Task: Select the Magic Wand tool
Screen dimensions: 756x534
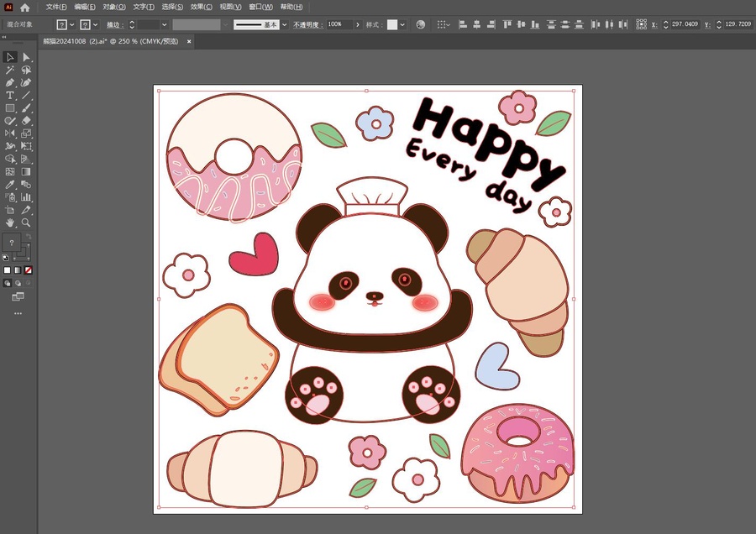Action: click(x=10, y=70)
